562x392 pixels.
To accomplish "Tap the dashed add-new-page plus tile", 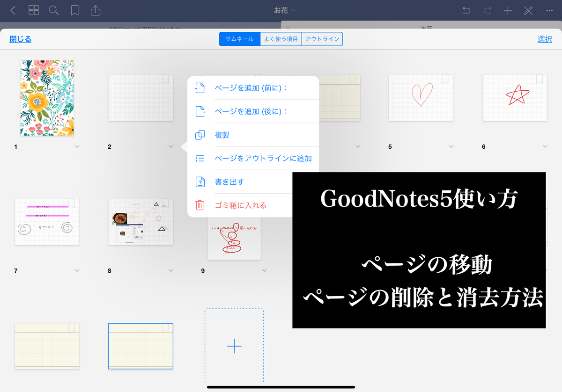I will [x=234, y=346].
